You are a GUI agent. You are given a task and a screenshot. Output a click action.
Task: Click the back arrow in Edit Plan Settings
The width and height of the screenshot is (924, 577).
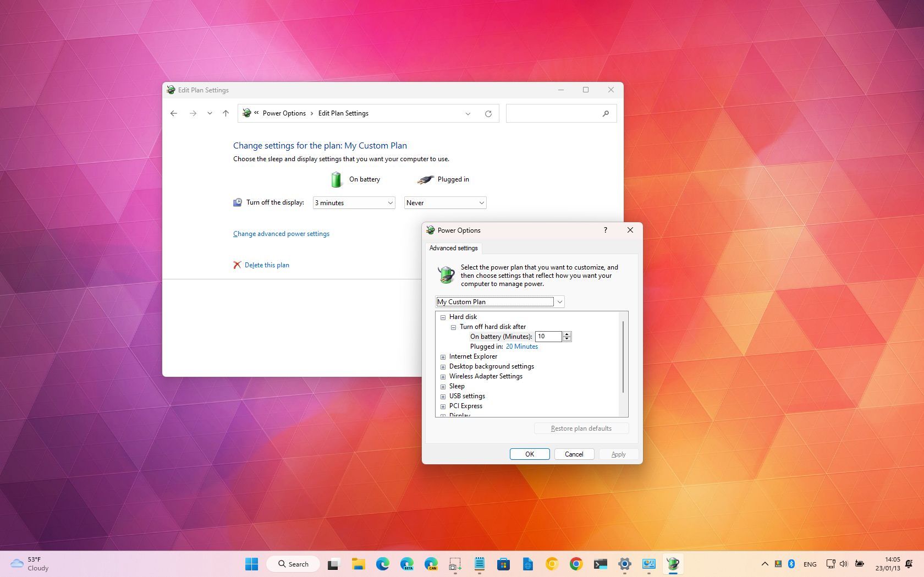[x=174, y=113]
